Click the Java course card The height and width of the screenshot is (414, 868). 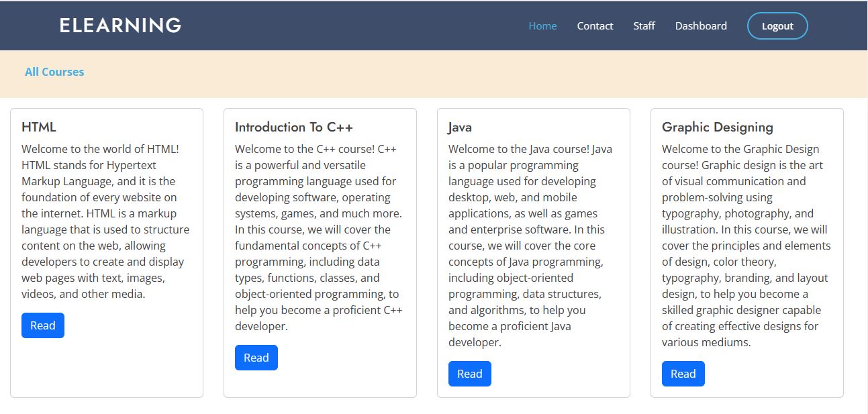point(533,252)
